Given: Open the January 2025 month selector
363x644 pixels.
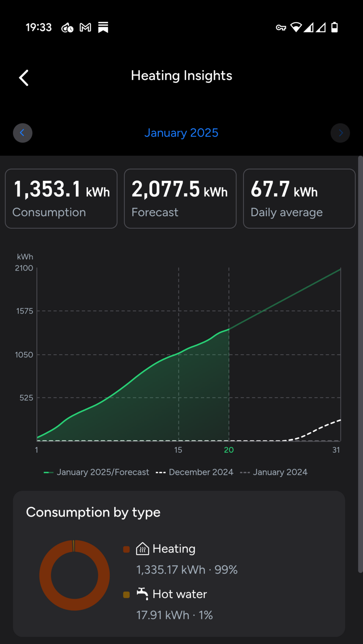Looking at the screenshot, I should (x=181, y=133).
